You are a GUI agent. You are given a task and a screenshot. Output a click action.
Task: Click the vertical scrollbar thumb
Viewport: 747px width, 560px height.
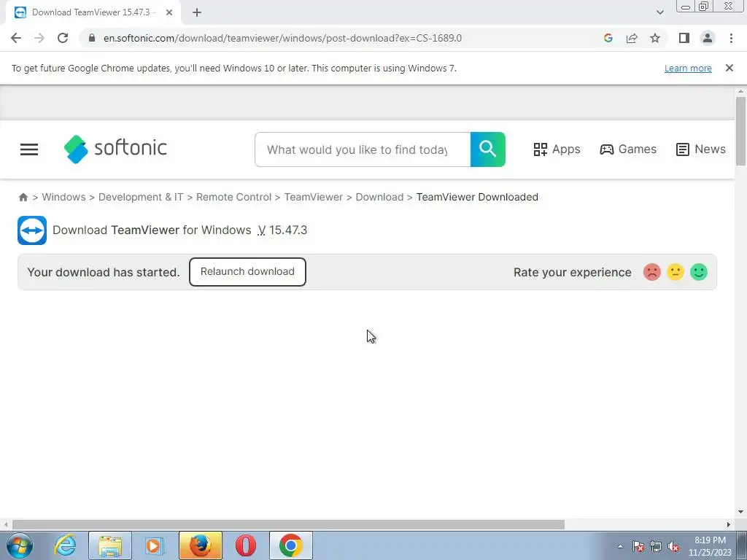[740, 131]
